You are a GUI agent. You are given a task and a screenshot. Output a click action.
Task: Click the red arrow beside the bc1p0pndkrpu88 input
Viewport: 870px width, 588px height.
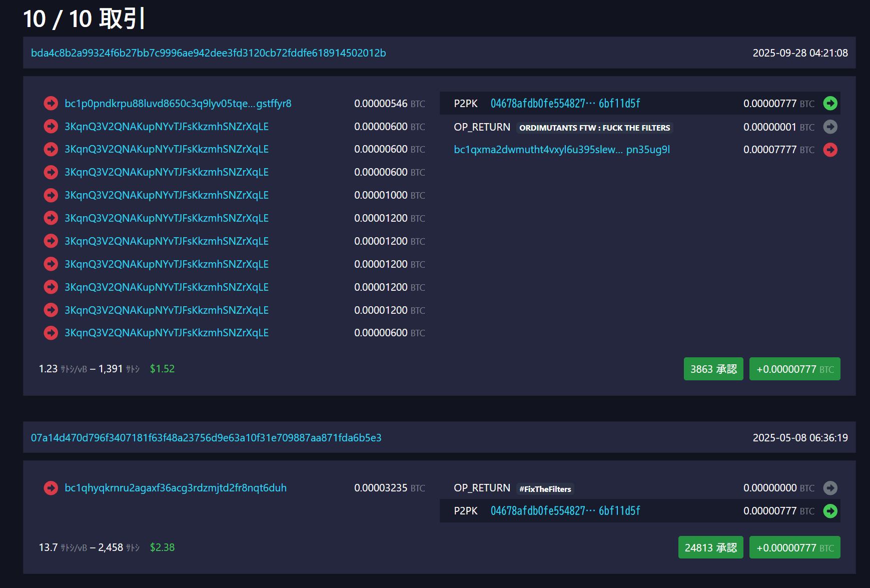51,104
